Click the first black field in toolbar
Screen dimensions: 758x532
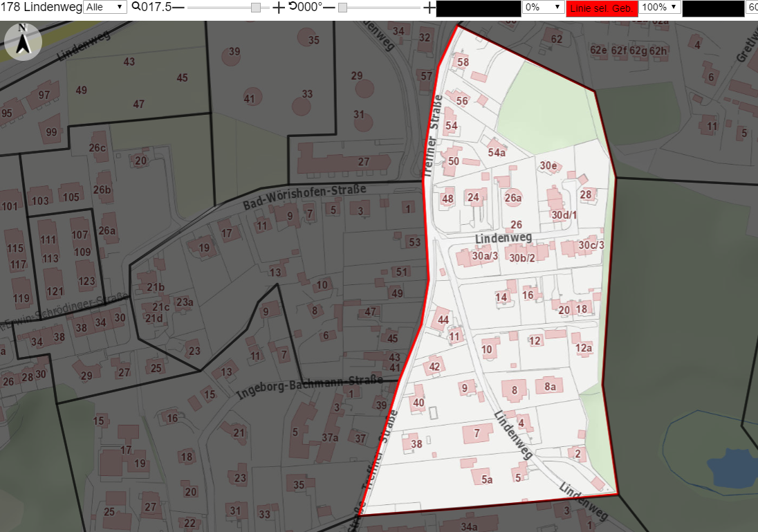pos(479,8)
